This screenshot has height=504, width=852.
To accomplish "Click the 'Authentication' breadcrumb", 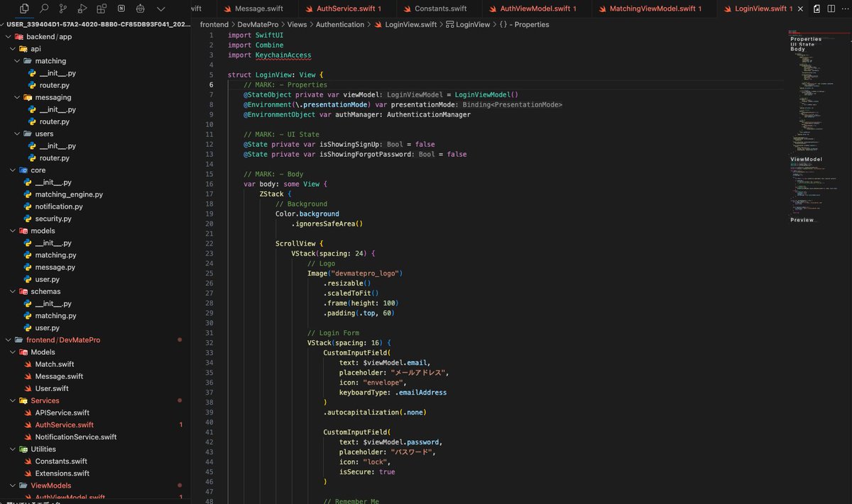I will 340,24.
